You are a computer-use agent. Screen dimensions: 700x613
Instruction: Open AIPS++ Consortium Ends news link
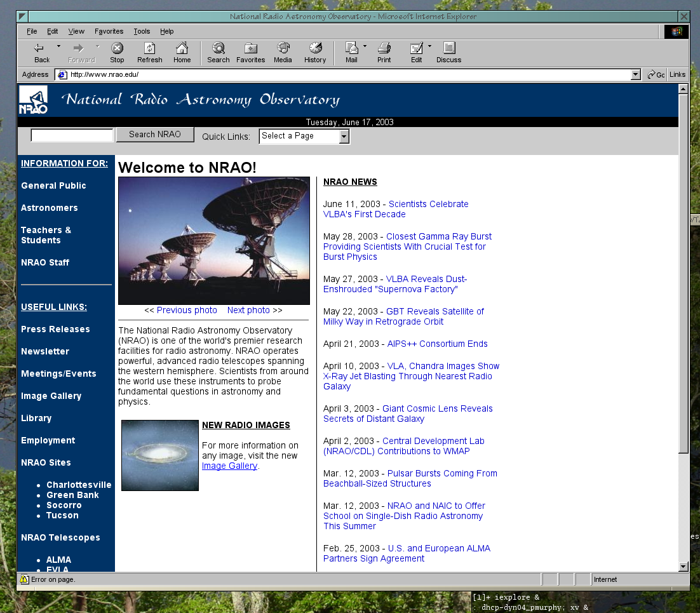(437, 344)
